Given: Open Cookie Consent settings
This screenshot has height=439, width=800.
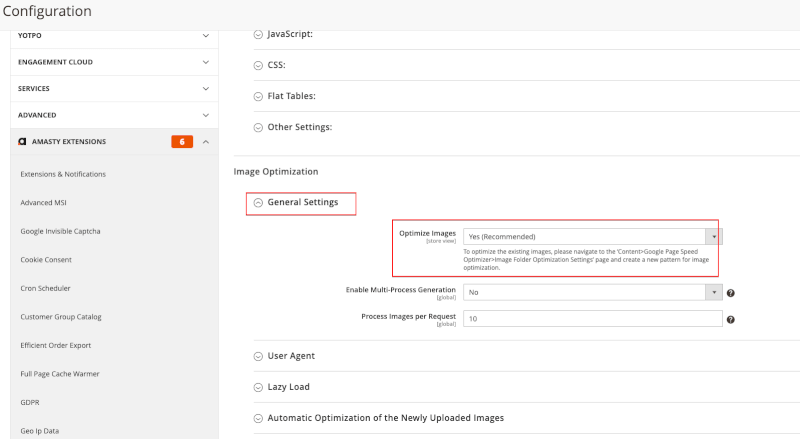Looking at the screenshot, I should click(46, 260).
